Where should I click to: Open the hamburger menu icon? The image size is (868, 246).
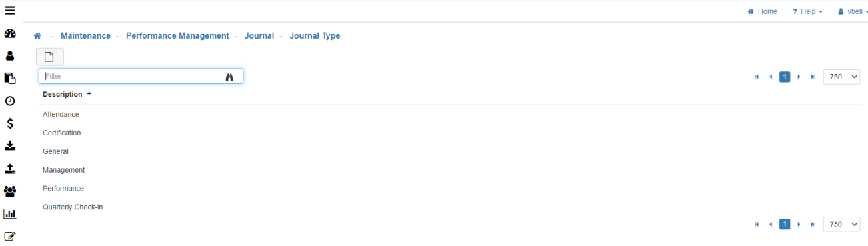[10, 11]
